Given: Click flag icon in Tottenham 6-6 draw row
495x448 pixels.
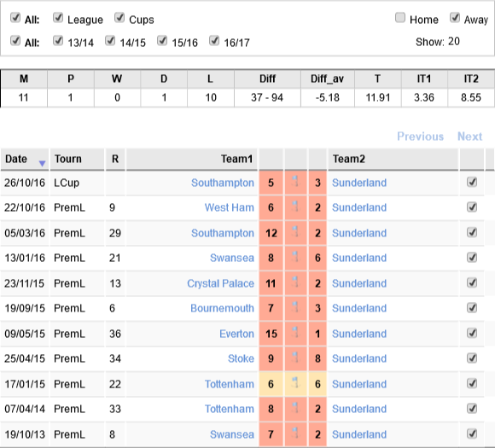Looking at the screenshot, I should tap(295, 382).
